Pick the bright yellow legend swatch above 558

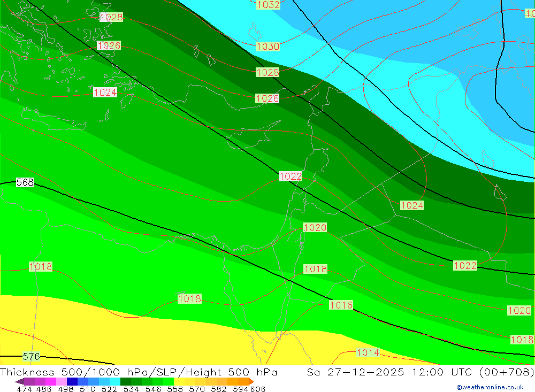click(179, 381)
